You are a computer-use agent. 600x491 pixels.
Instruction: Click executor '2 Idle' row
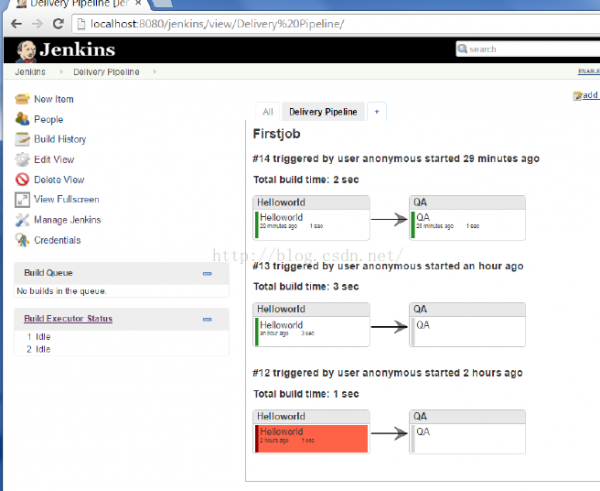39,349
